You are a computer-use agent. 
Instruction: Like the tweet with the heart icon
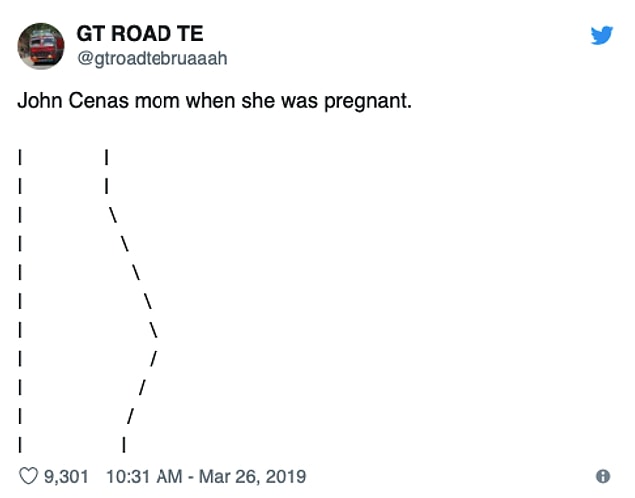[28, 476]
